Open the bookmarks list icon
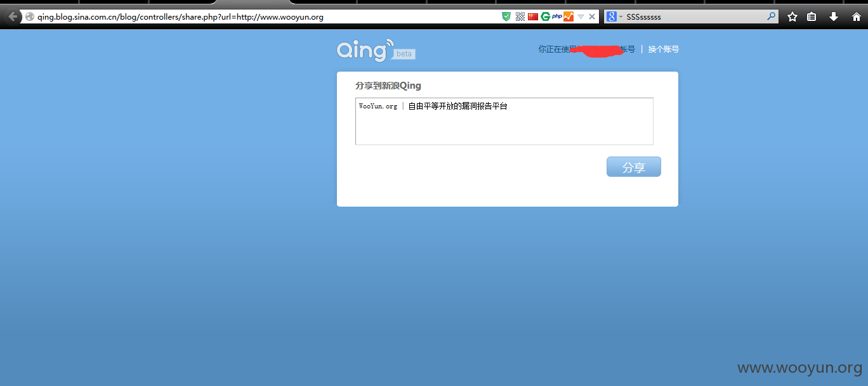The height and width of the screenshot is (386, 868). [x=812, y=17]
